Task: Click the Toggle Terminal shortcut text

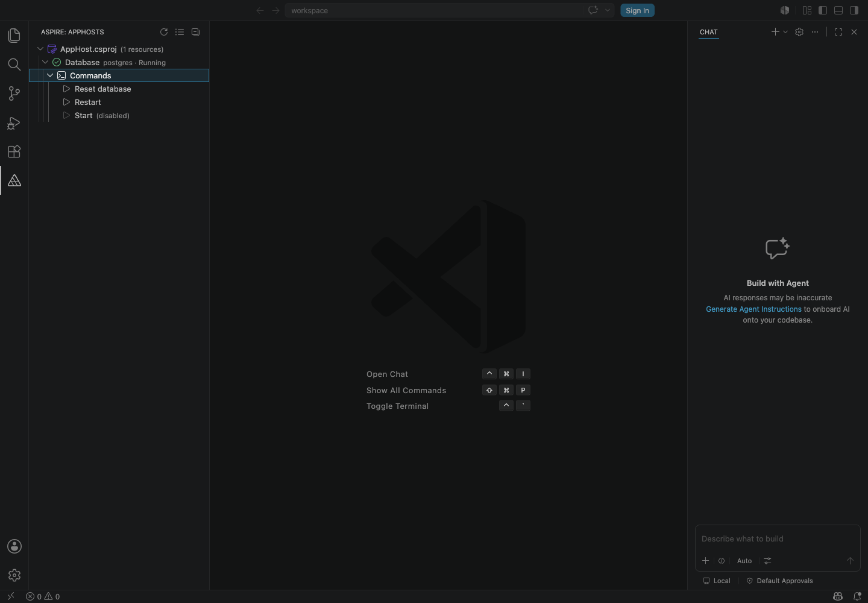Action: pos(397,406)
